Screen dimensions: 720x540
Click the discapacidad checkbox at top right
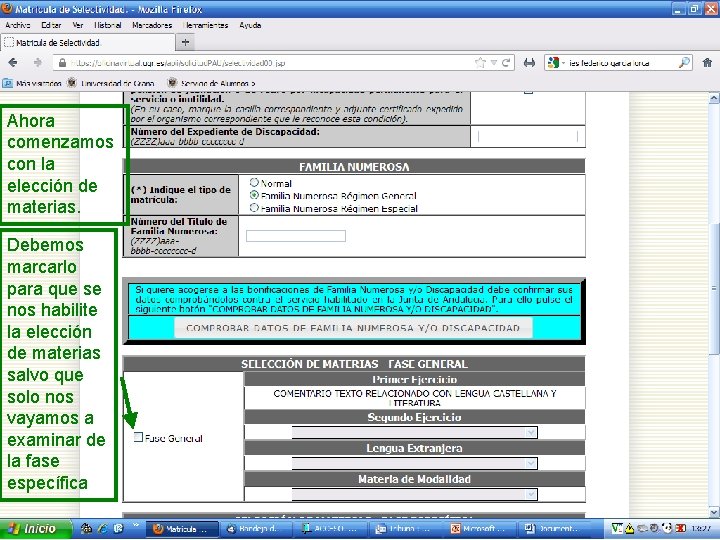click(x=528, y=92)
